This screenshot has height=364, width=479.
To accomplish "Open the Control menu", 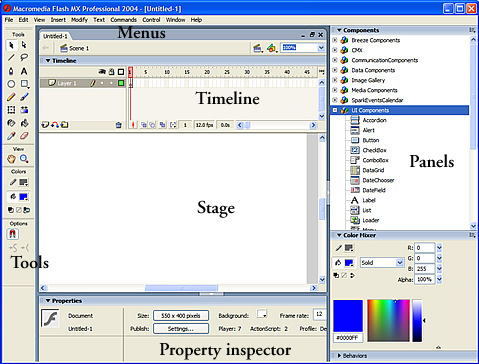I will [151, 20].
